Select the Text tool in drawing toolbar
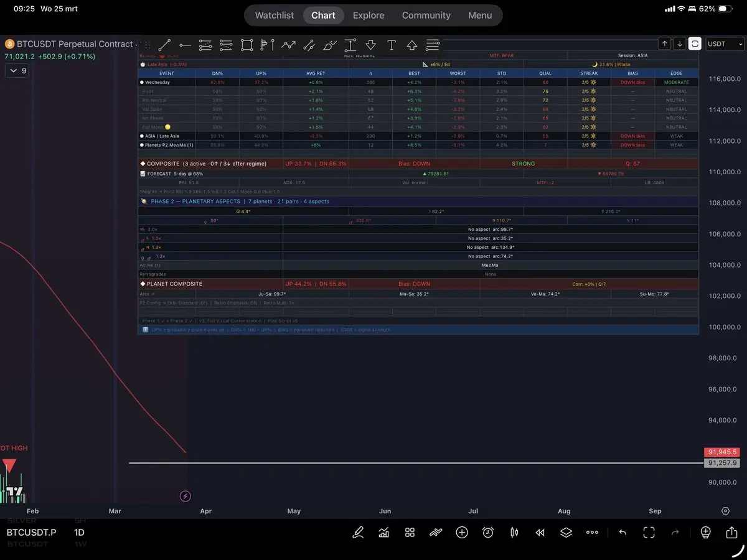 [x=391, y=45]
